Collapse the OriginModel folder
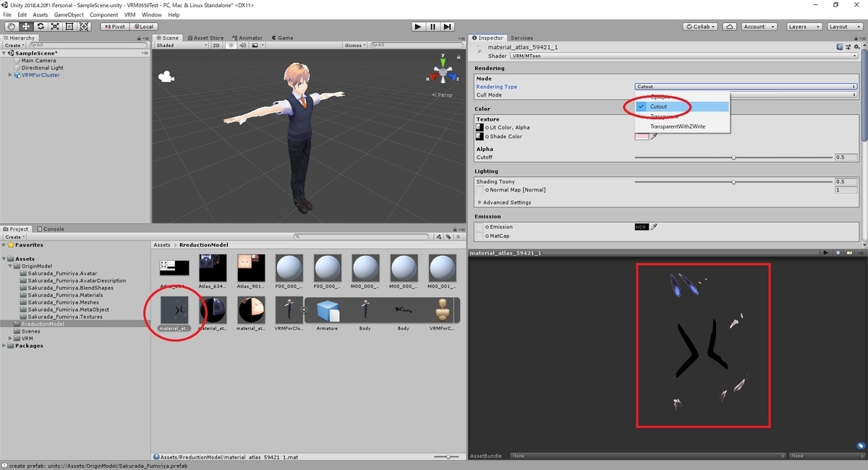The height and width of the screenshot is (470, 868). 10,266
